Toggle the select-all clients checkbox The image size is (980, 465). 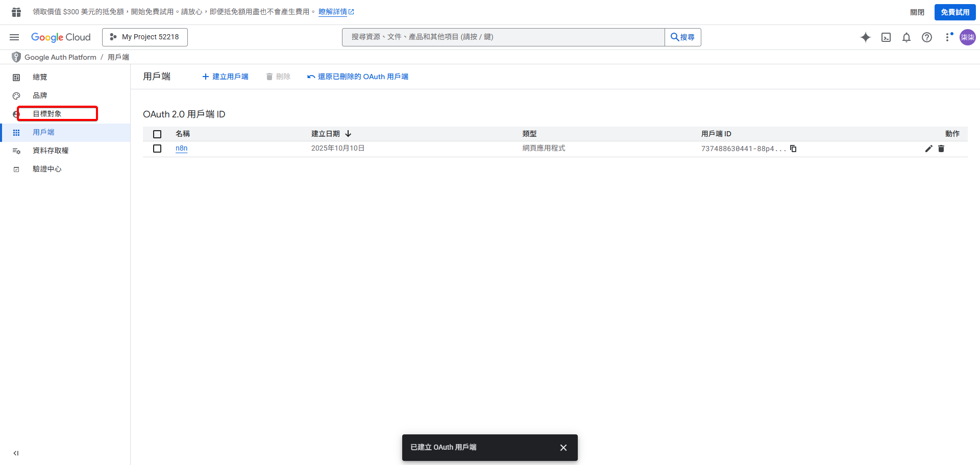click(x=157, y=134)
